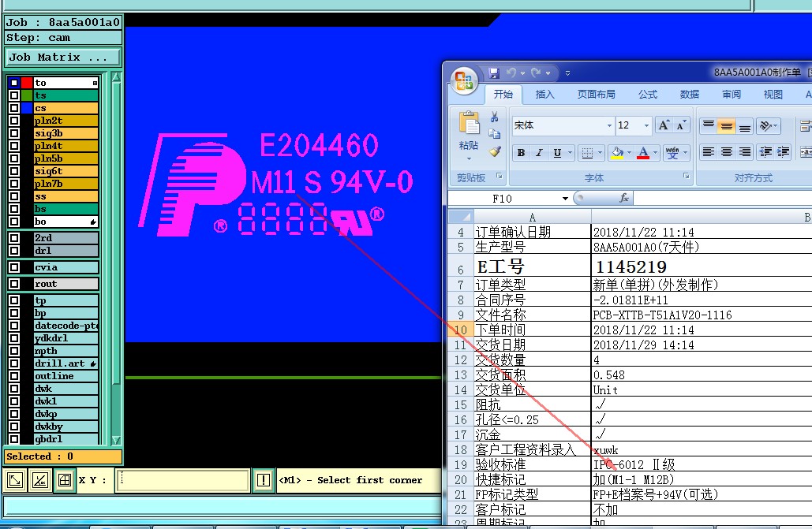Switch to the 插入 ribbon tab
The image size is (812, 529).
[x=544, y=94]
